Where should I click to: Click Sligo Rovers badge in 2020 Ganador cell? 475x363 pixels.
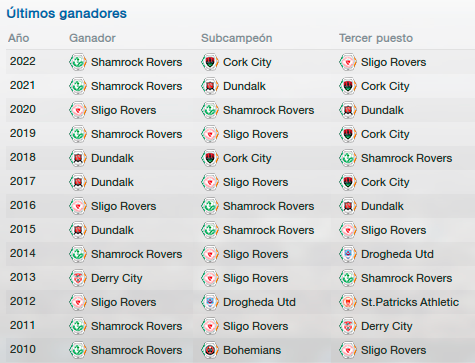[x=78, y=110]
